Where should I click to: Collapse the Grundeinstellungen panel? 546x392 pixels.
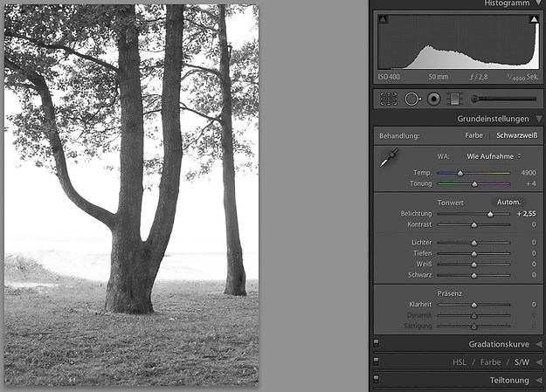(538, 119)
